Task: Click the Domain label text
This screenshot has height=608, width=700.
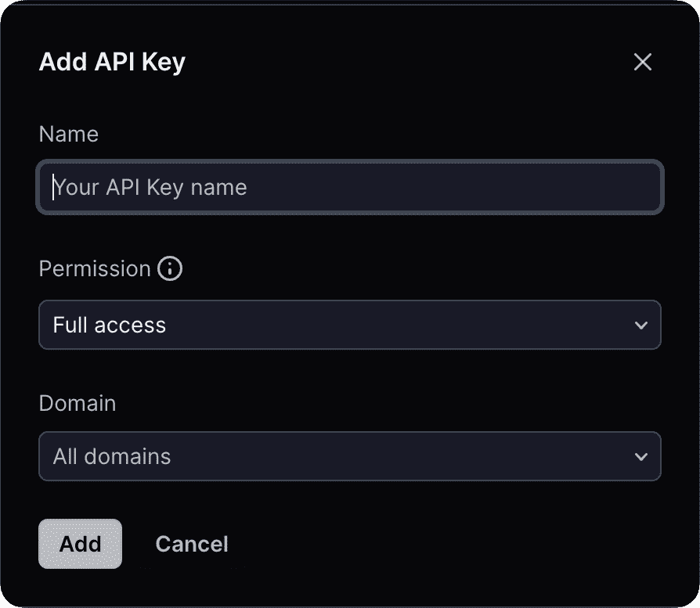Action: pos(78,403)
